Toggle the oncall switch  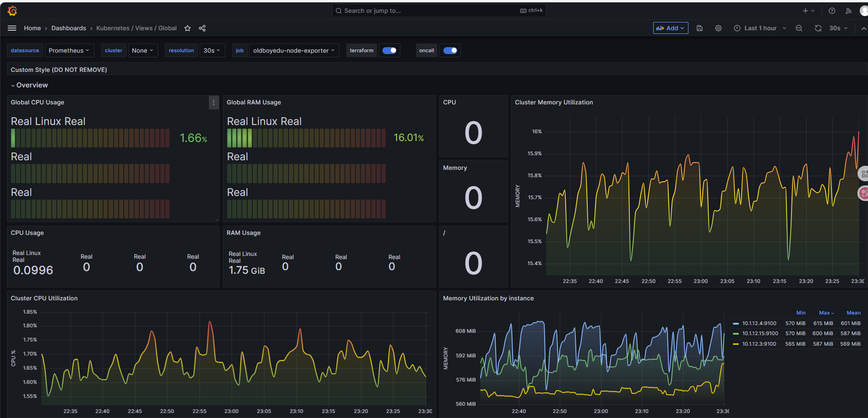click(450, 50)
